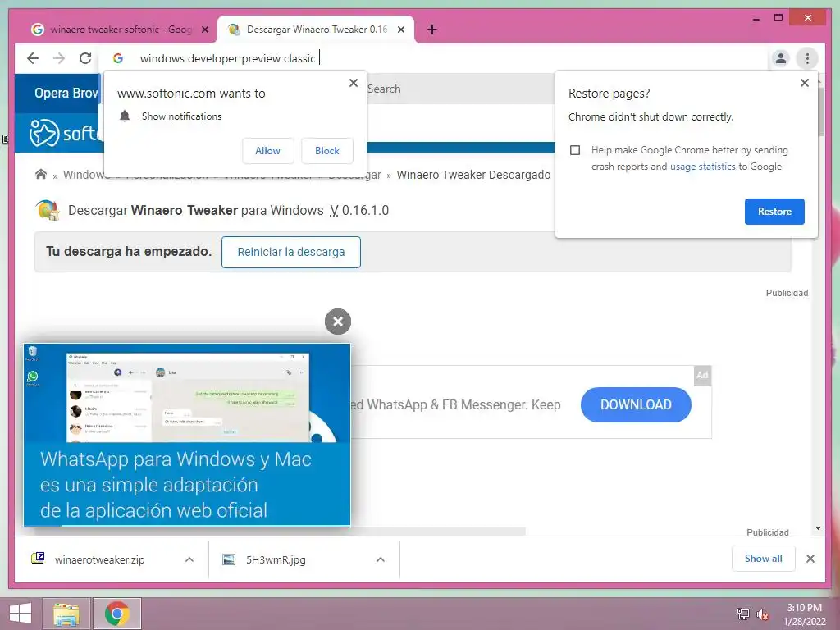Click the Winaero Tweaker app logo icon
The image size is (840, 630).
48,210
